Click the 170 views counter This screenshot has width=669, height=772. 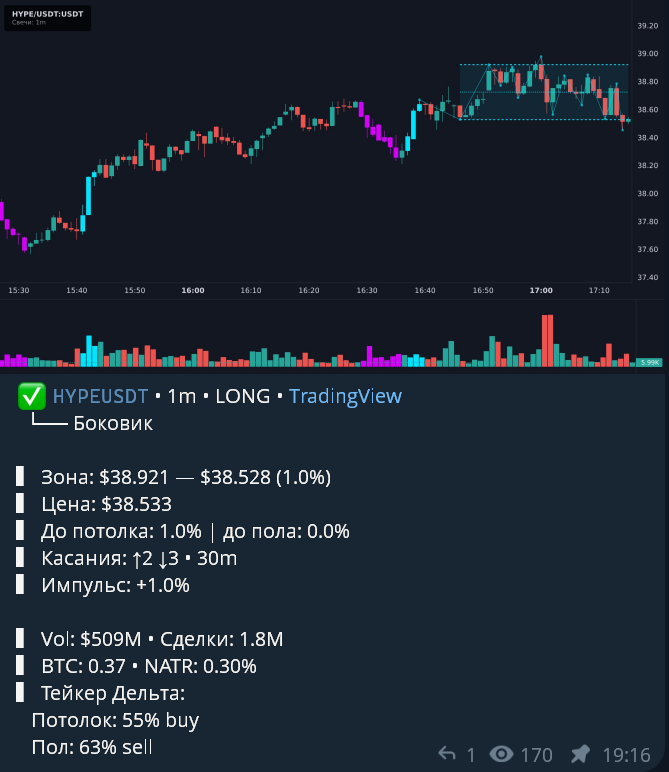(x=537, y=755)
